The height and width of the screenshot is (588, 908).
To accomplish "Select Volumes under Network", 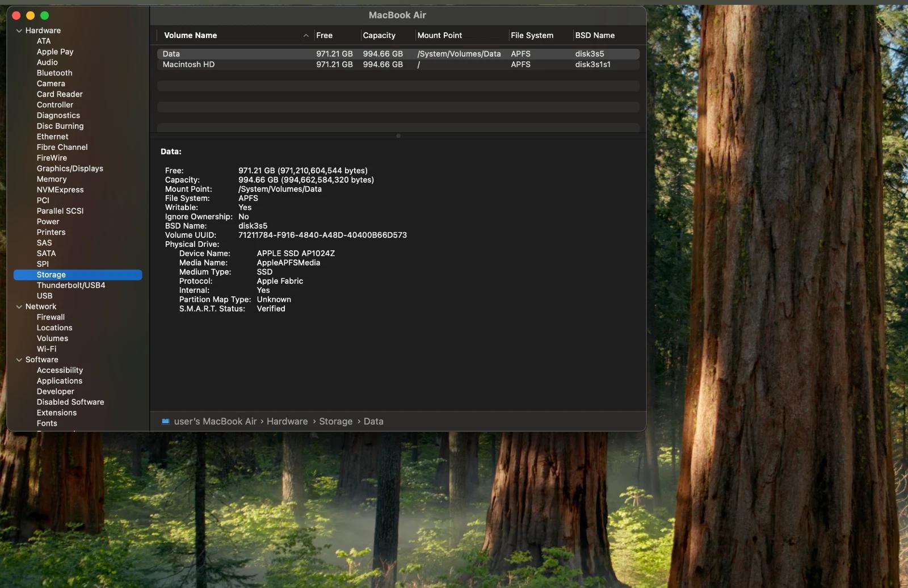I will (52, 338).
